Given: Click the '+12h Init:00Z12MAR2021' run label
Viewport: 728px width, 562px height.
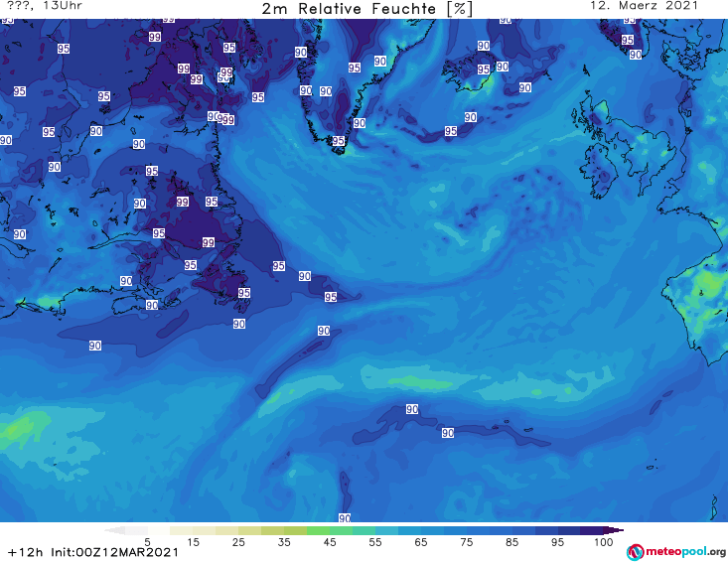Looking at the screenshot, I should pos(92,552).
